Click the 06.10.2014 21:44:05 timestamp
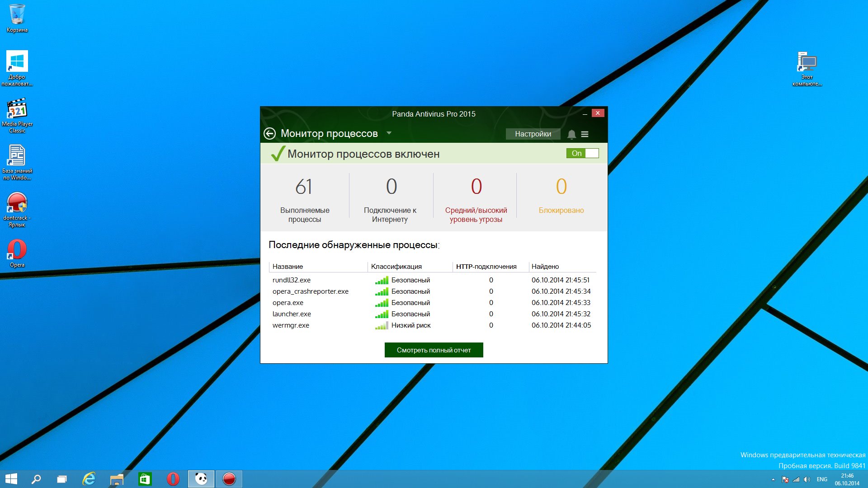Screen dimensions: 868x488 click(x=561, y=325)
